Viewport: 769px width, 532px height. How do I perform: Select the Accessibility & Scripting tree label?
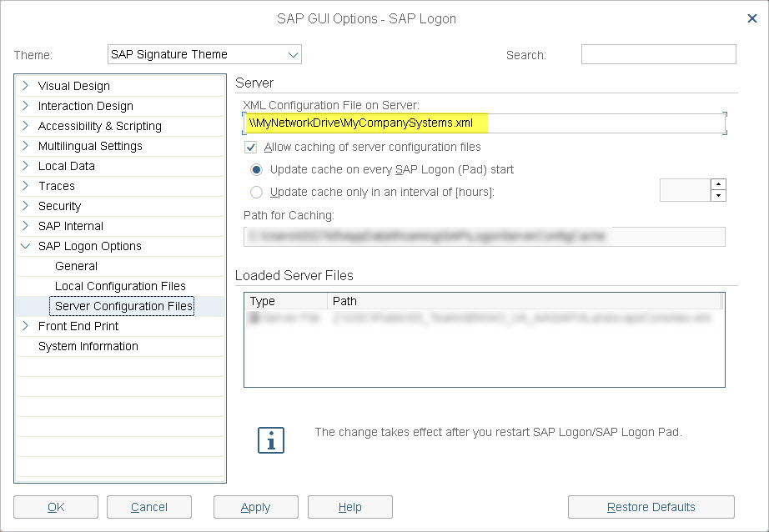pos(100,126)
